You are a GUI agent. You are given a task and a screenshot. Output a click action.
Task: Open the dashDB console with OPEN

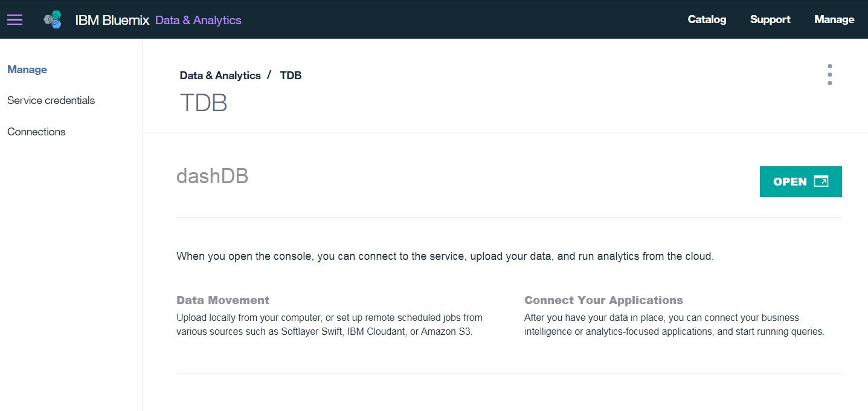(800, 181)
